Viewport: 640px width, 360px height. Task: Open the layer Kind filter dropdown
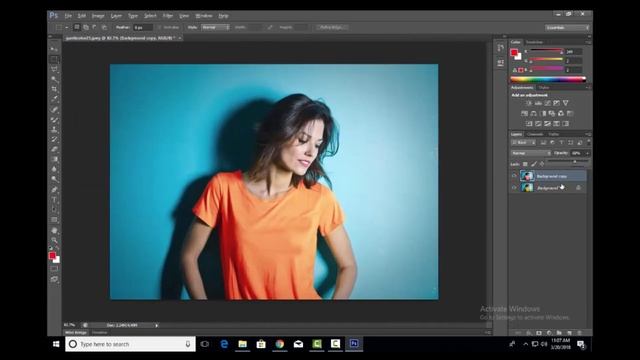524,142
